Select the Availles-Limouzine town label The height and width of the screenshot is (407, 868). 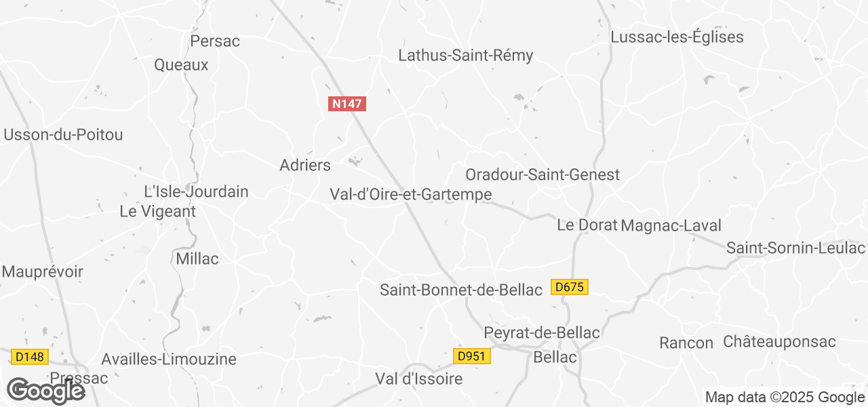[x=169, y=360]
